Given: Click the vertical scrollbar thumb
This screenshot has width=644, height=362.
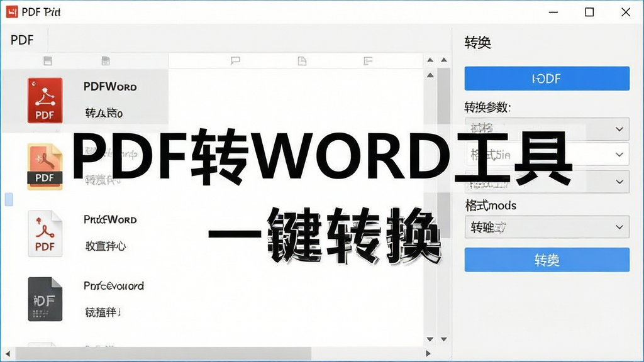Looking at the screenshot, I should (x=443, y=153).
